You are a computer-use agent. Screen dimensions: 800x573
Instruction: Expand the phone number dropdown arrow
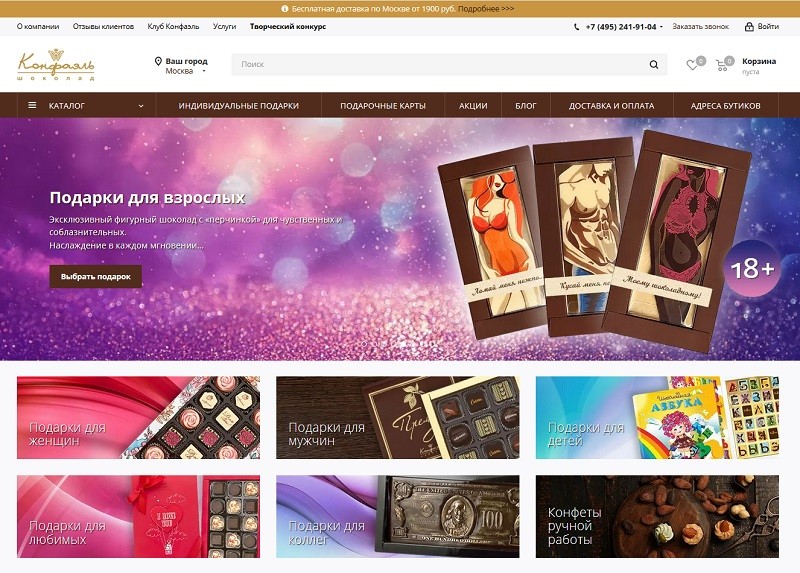tap(661, 27)
